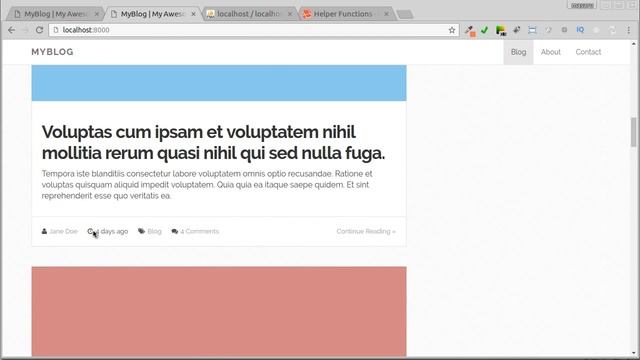
Task: Bookmark this page with the star icon
Action: point(452,30)
